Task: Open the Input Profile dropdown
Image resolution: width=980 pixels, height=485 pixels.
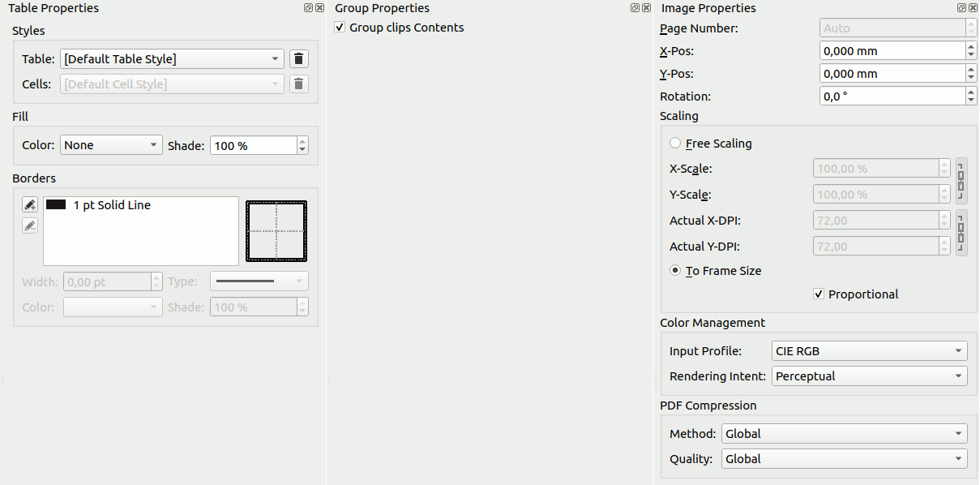Action: click(869, 351)
